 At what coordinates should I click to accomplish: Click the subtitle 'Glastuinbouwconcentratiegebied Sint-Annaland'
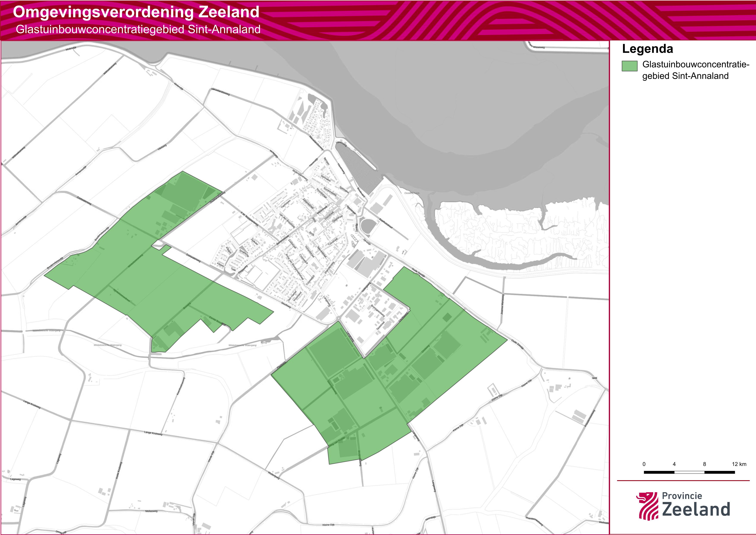tap(138, 30)
